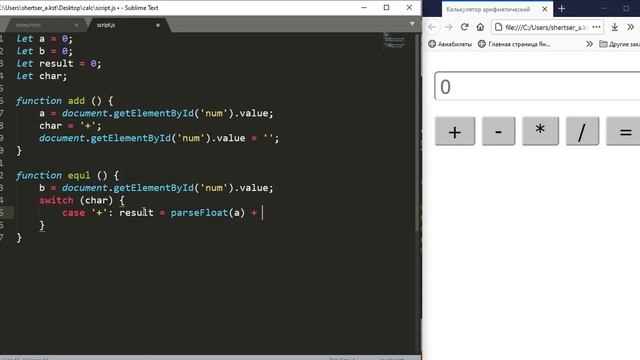The height and width of the screenshot is (360, 640).
Task: Maximize the Sublime Text window
Action: coord(387,7)
